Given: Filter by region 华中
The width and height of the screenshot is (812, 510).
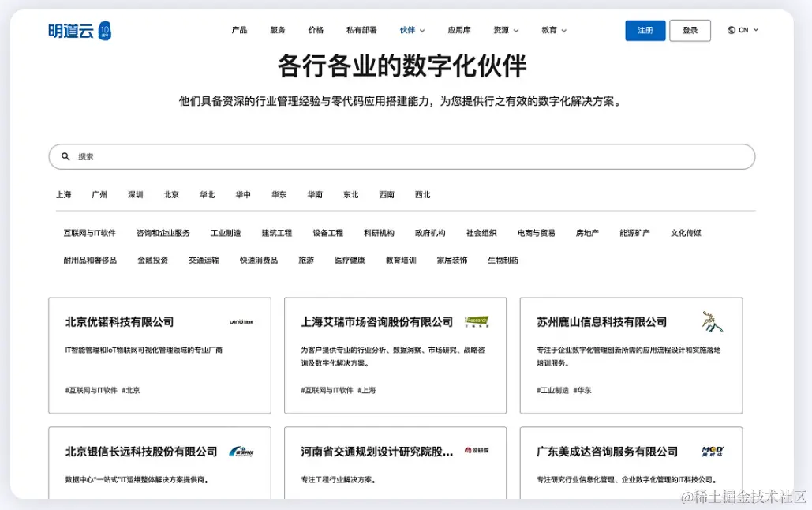Looking at the screenshot, I should (243, 194).
